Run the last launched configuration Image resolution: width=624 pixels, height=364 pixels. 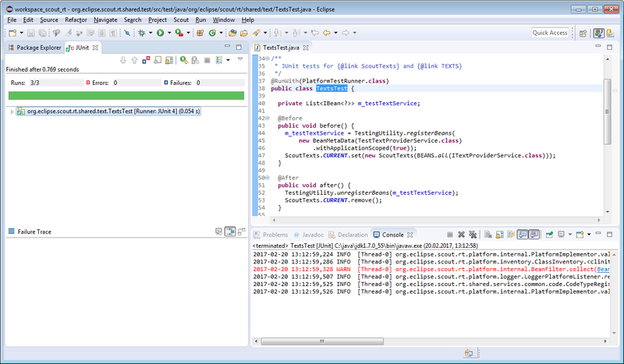click(161, 33)
